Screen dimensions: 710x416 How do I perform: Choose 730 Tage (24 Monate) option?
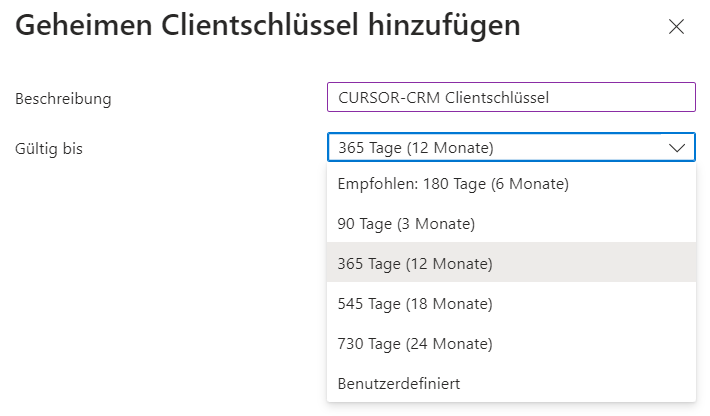coord(415,344)
